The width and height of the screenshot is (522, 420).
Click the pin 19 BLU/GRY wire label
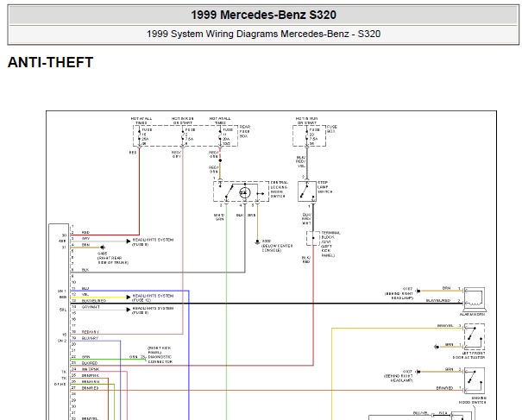click(x=90, y=338)
